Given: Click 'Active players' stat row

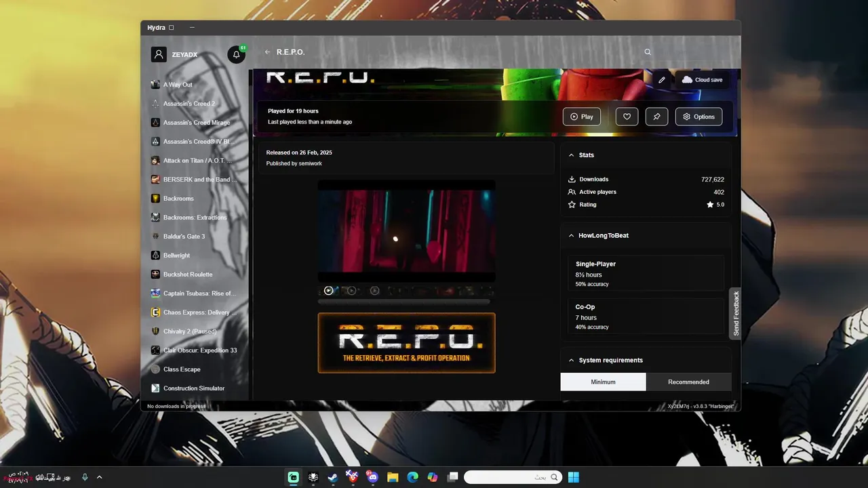Looking at the screenshot, I should click(646, 192).
